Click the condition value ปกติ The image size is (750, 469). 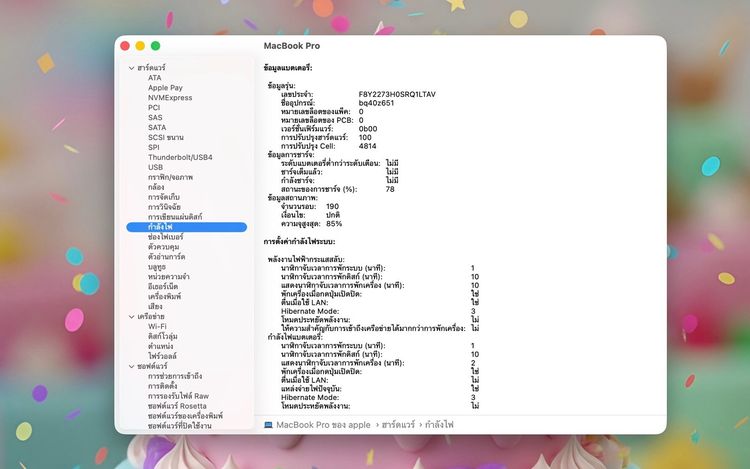(x=333, y=215)
